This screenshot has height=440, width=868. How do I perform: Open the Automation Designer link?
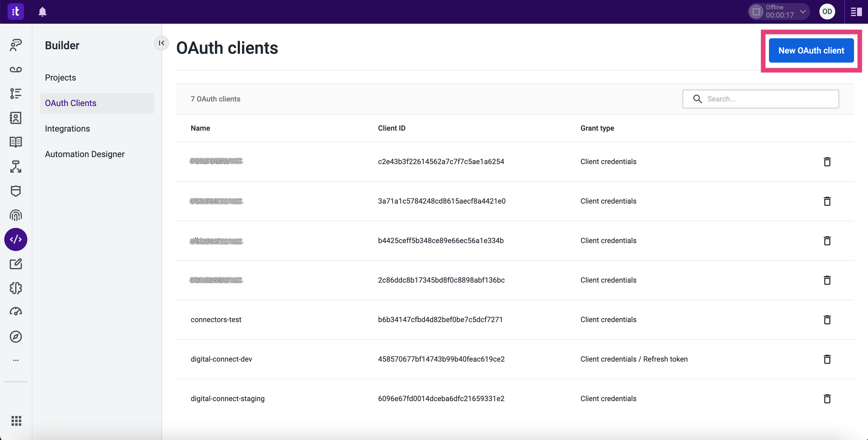tap(84, 154)
